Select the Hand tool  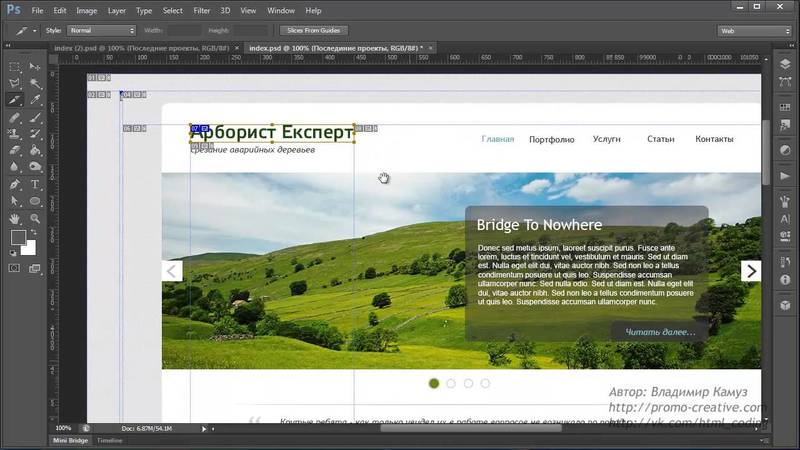pyautogui.click(x=14, y=218)
